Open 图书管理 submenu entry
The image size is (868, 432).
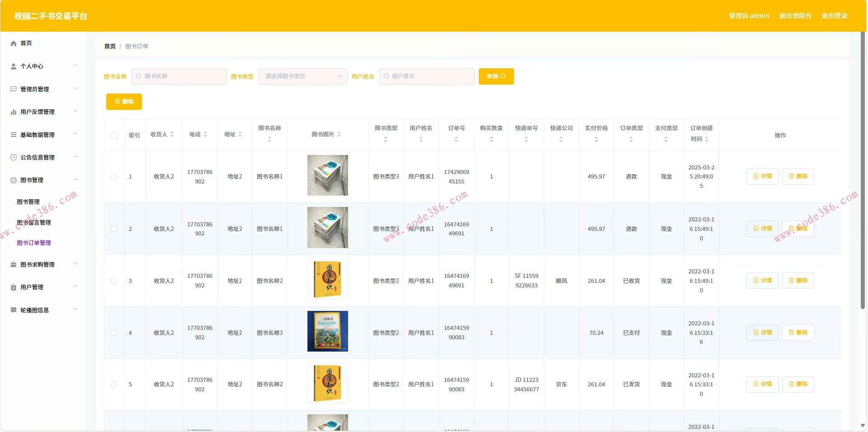tap(28, 202)
